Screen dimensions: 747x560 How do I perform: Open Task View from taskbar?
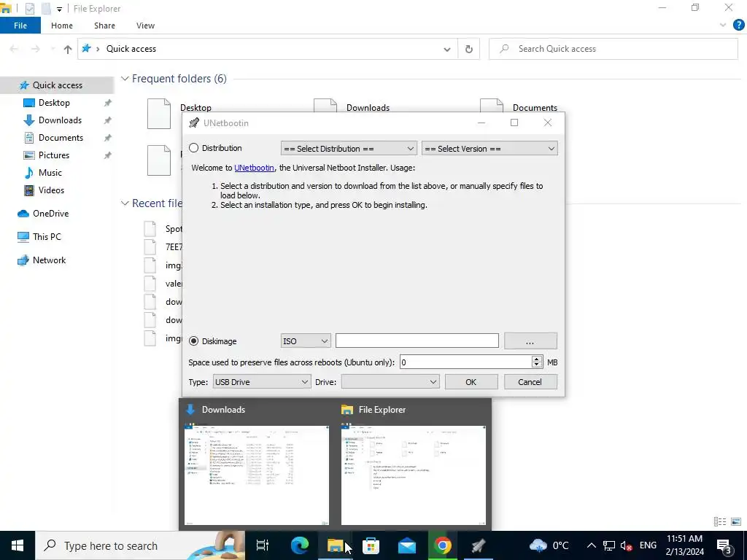coord(262,545)
